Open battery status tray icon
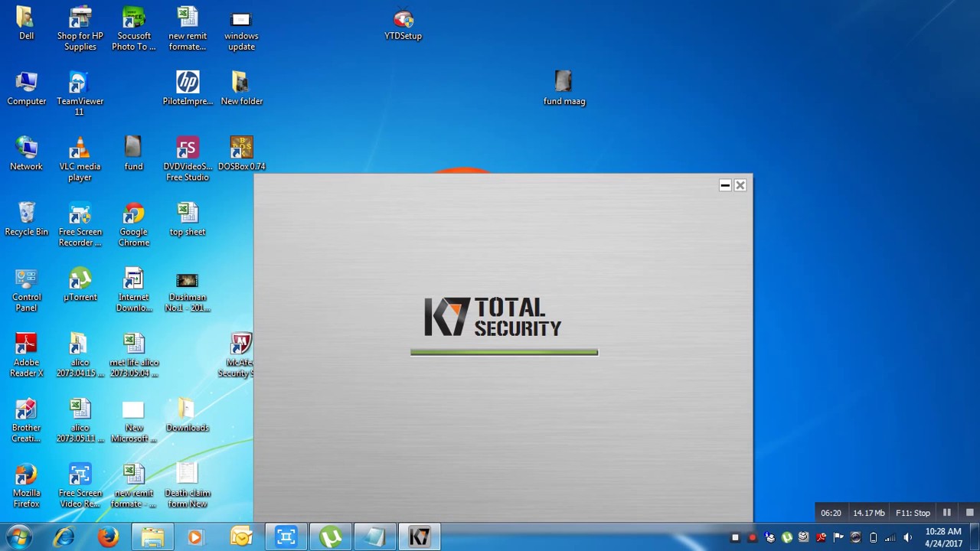The image size is (980, 551). click(x=873, y=537)
